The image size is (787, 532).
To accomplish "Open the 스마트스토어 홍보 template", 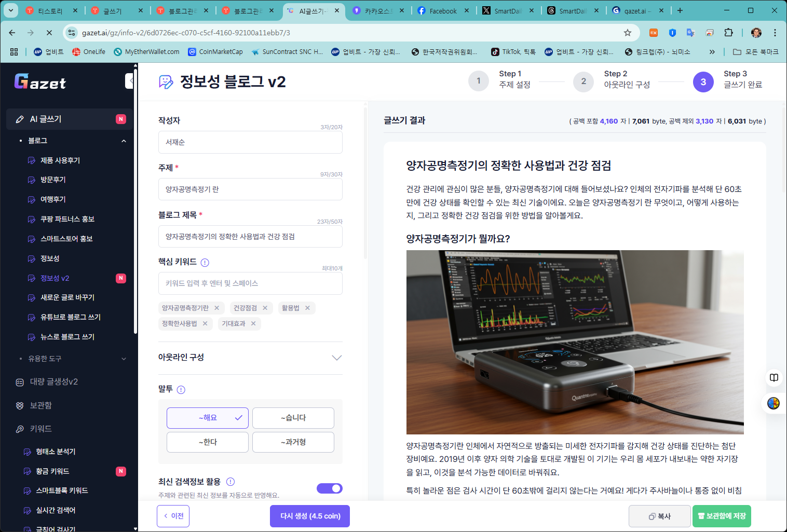I will point(66,239).
